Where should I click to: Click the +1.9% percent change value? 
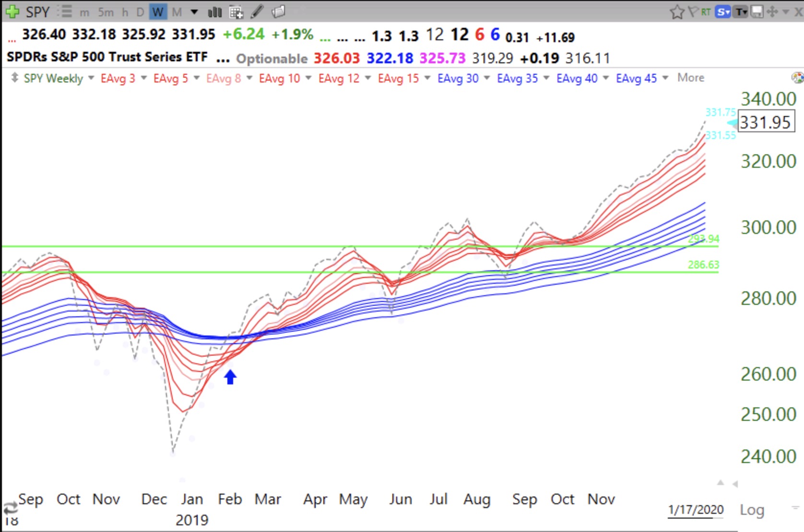pyautogui.click(x=292, y=35)
